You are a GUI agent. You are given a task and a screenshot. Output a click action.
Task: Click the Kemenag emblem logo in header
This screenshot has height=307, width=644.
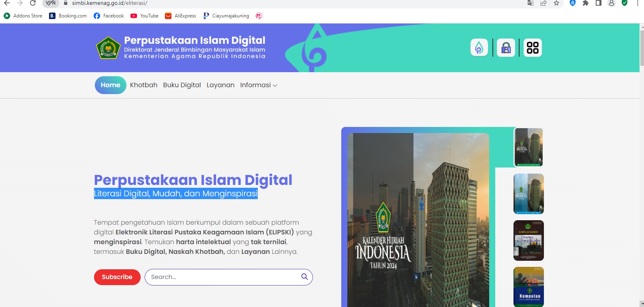(x=108, y=48)
